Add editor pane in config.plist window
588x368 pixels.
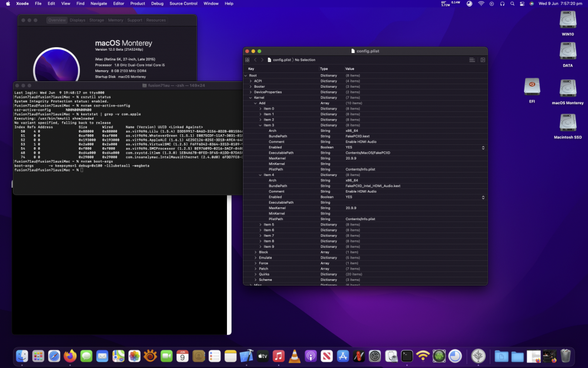(483, 59)
